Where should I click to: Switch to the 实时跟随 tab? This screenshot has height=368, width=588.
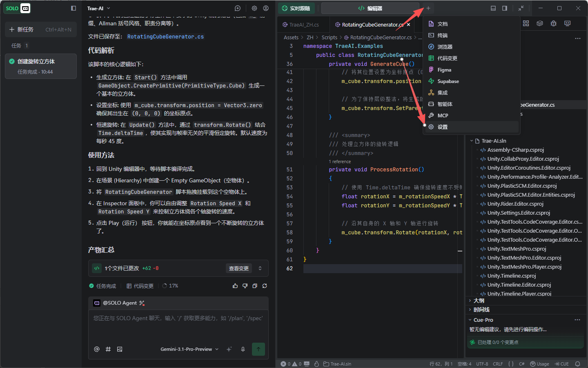(x=296, y=8)
